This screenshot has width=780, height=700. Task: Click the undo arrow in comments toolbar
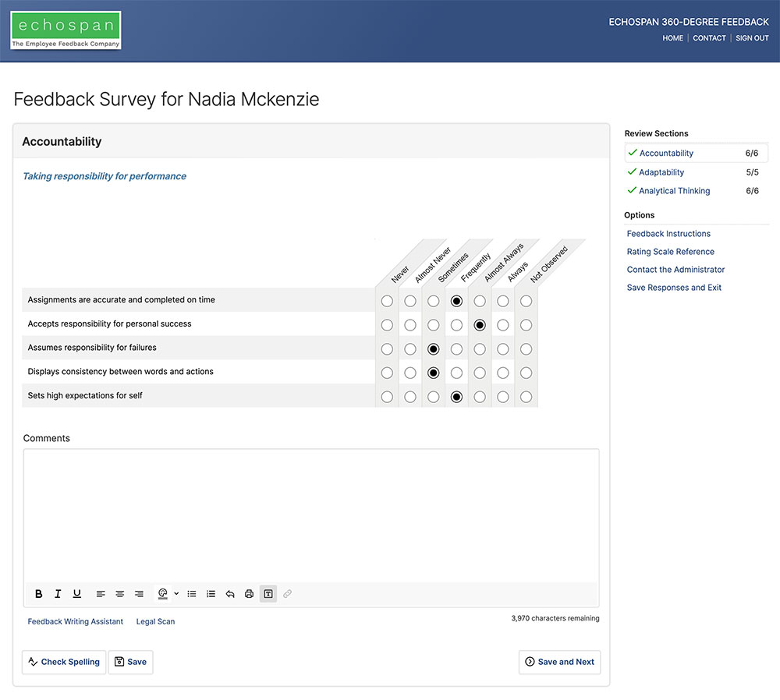(230, 594)
